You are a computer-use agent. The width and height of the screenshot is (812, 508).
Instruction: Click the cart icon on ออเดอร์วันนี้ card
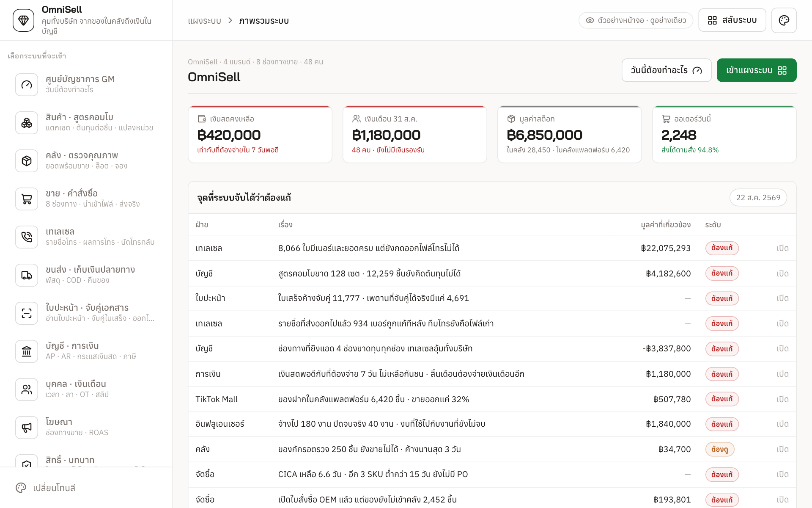tap(666, 119)
